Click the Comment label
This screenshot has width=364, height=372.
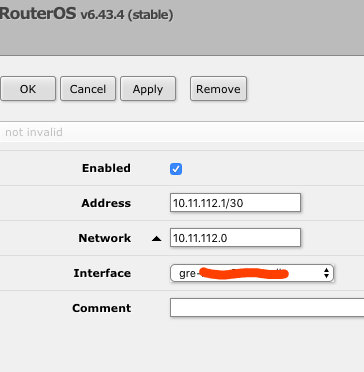coord(101,308)
